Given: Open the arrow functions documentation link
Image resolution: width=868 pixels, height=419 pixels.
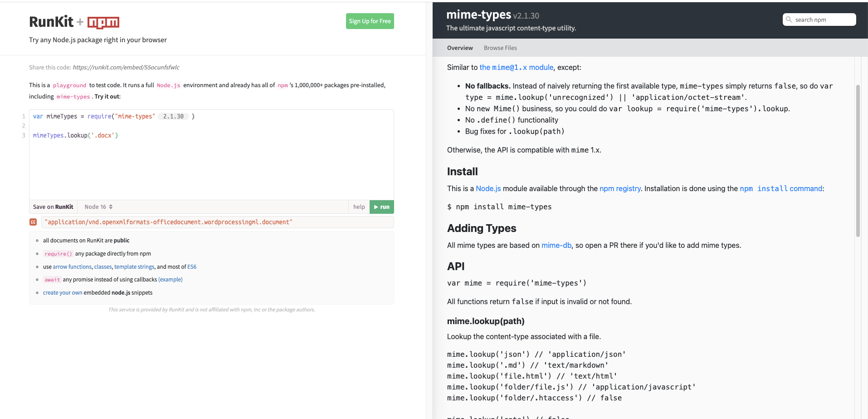Looking at the screenshot, I should pyautogui.click(x=72, y=266).
